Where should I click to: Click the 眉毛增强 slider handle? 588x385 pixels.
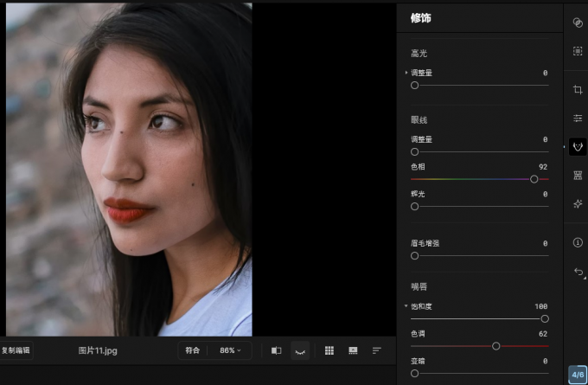[414, 256]
